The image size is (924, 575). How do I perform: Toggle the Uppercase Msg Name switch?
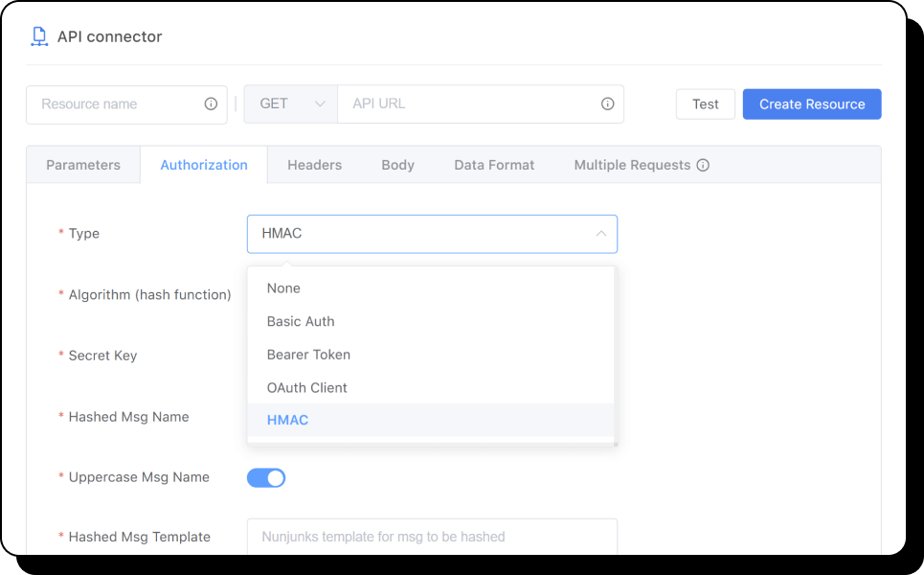[266, 477]
